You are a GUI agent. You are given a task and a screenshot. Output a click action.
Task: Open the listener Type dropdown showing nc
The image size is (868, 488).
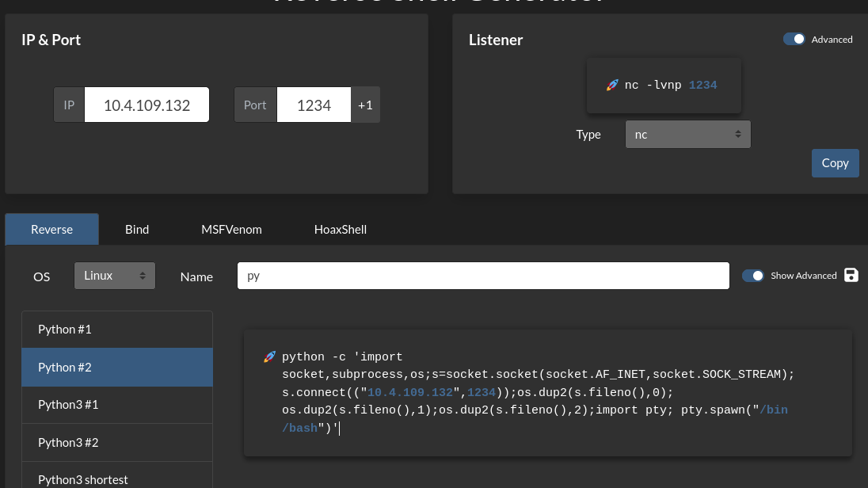(x=687, y=135)
